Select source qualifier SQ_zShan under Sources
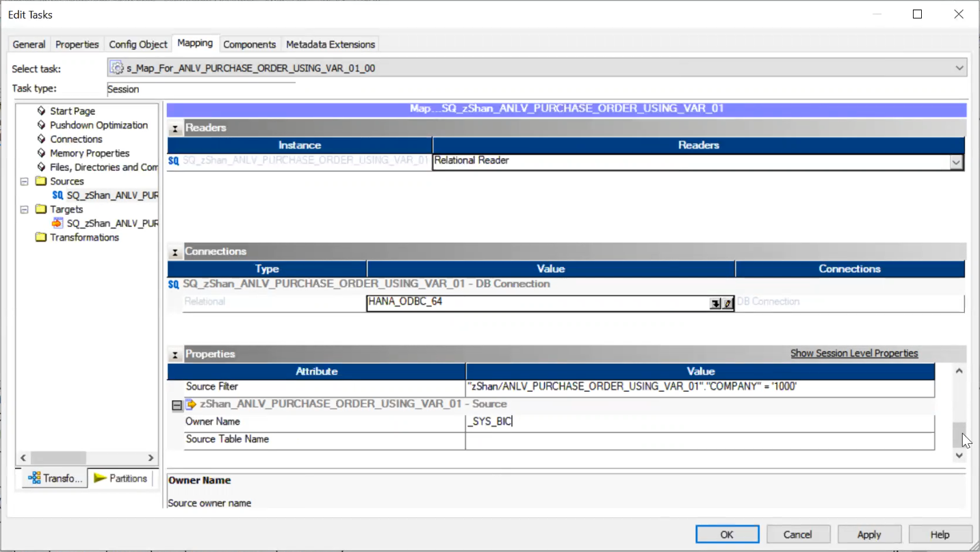The height and width of the screenshot is (552, 980). [x=112, y=195]
